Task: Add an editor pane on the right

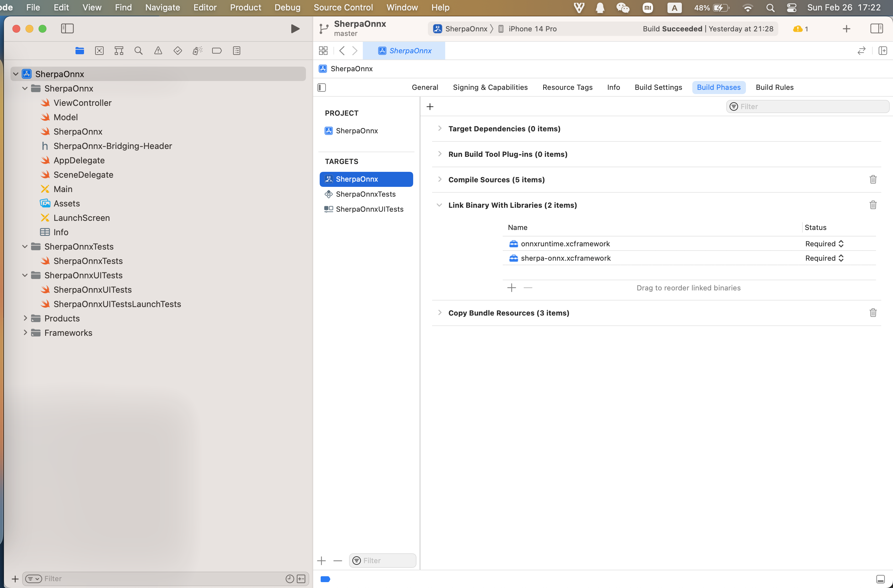Action: (883, 51)
